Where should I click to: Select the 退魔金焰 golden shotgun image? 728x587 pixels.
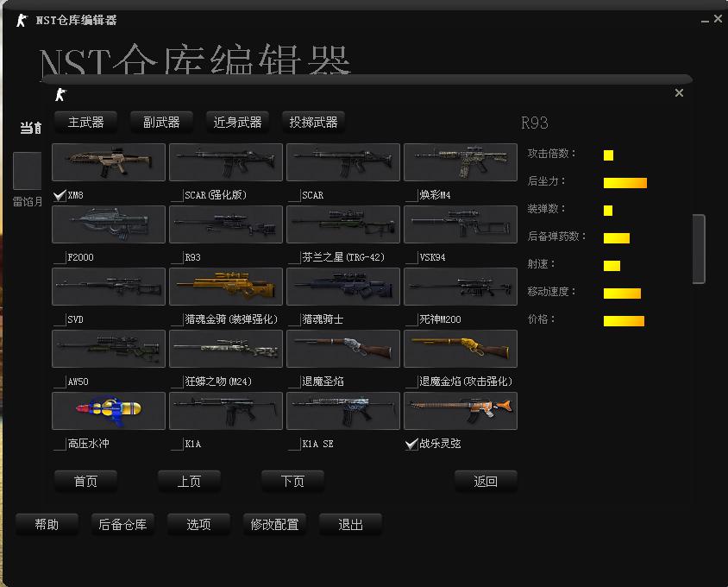click(x=461, y=349)
